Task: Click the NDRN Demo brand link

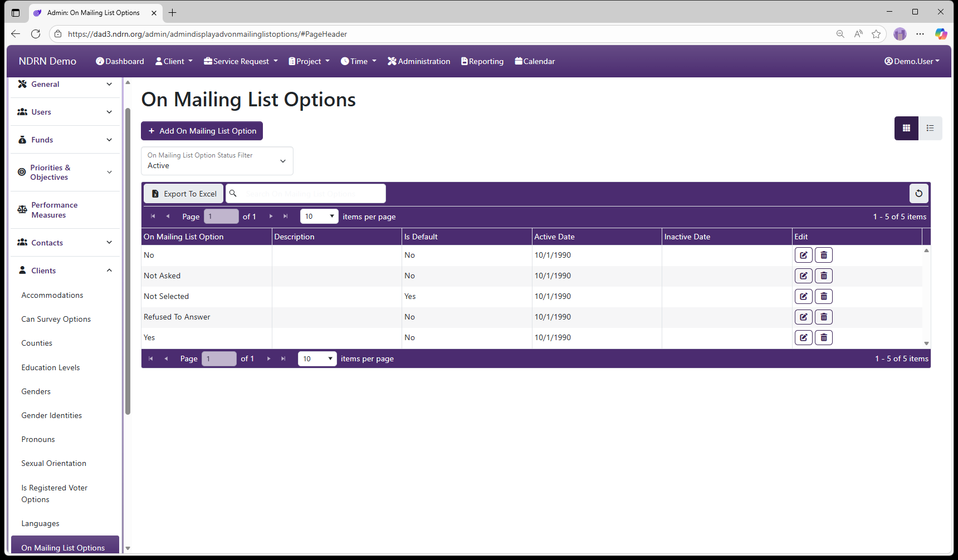Action: pyautogui.click(x=47, y=61)
